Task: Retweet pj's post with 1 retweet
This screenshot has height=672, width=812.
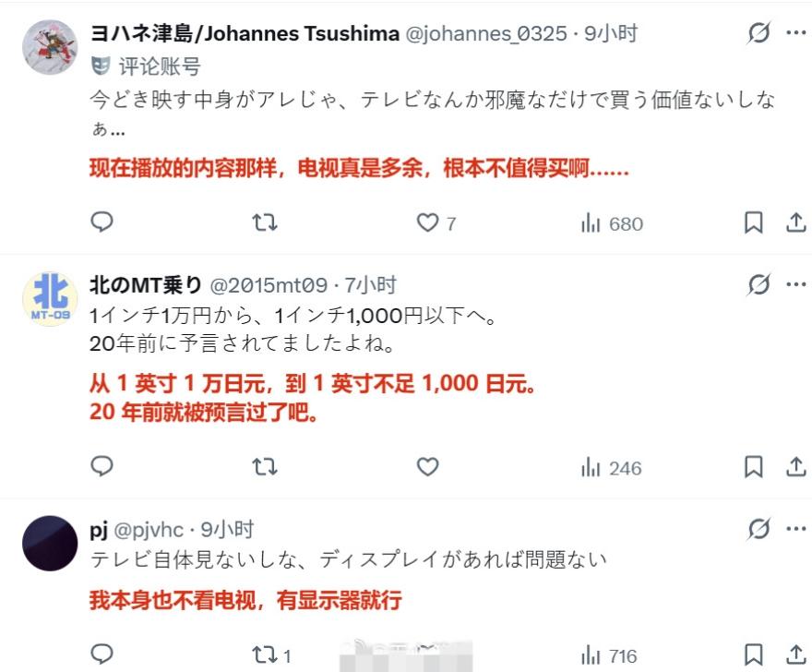Action: point(271,654)
